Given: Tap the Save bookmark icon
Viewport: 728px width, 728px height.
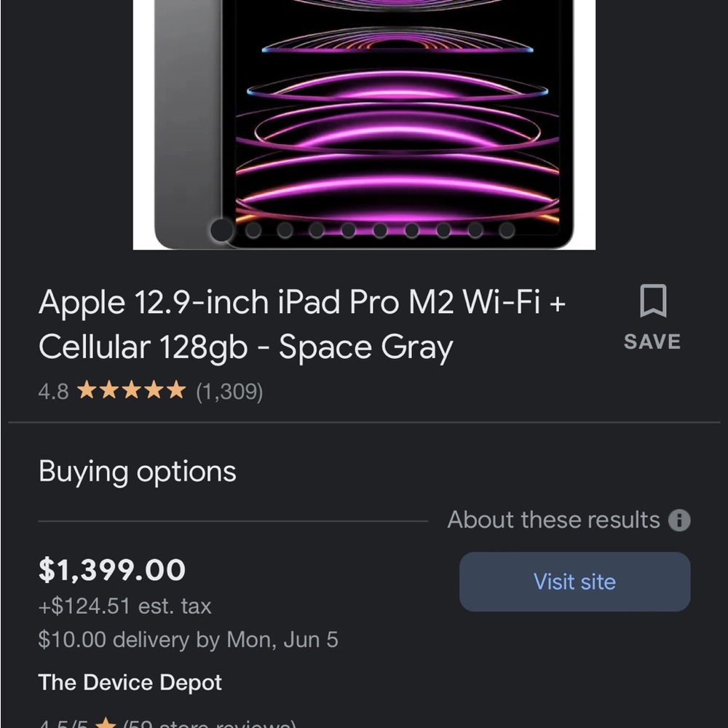Looking at the screenshot, I should 652,301.
